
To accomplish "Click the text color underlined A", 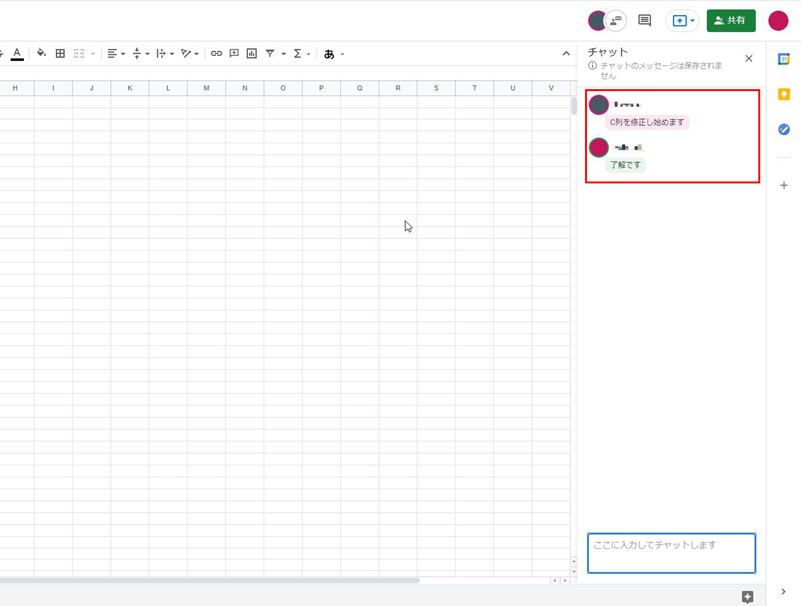I will pos(17,53).
